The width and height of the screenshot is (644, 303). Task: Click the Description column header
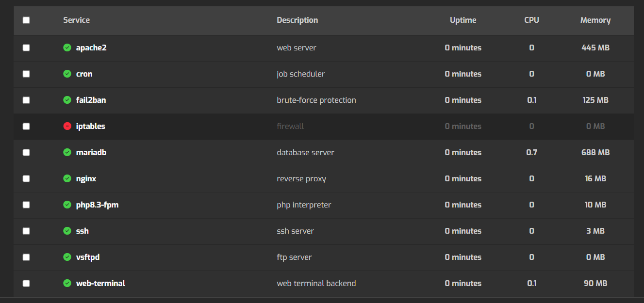click(297, 20)
